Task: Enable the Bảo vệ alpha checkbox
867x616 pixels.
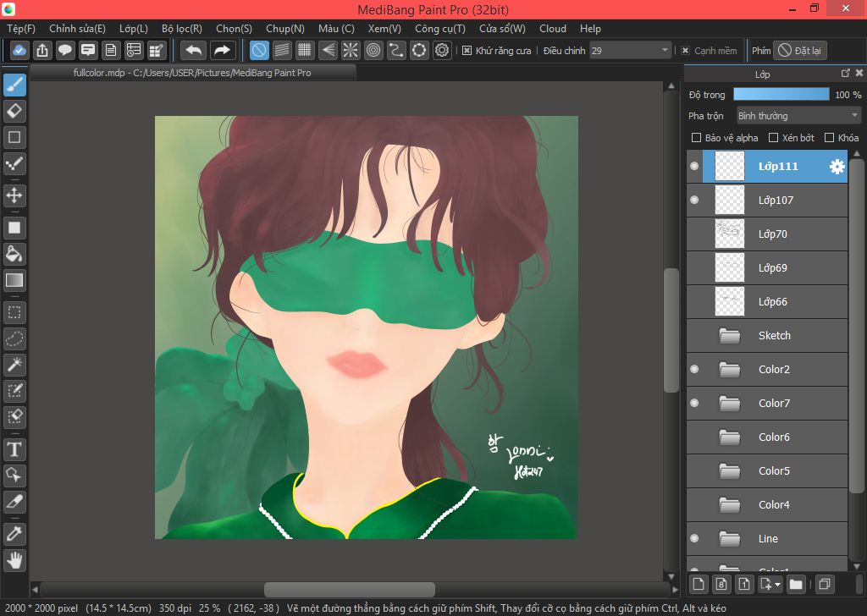Action: 696,138
